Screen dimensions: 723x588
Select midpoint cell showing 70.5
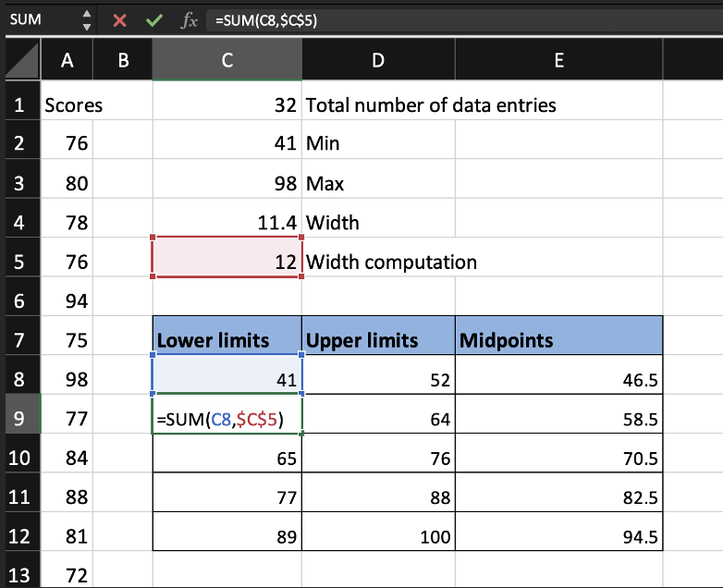tap(558, 458)
